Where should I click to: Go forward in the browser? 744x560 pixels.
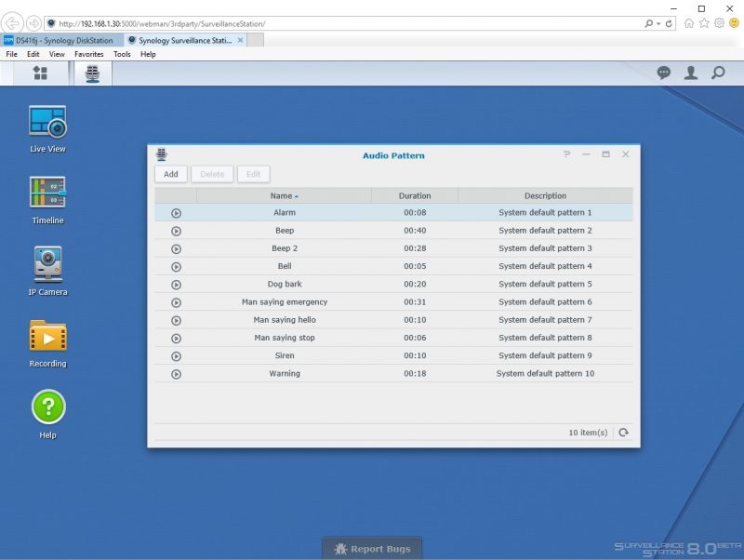(33, 22)
